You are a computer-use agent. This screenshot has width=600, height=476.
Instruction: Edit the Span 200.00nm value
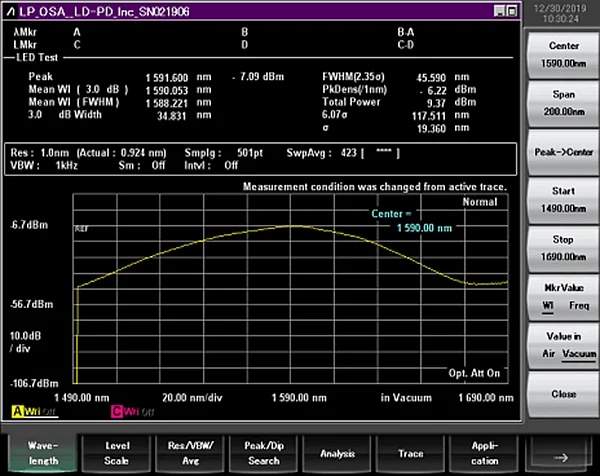(563, 100)
